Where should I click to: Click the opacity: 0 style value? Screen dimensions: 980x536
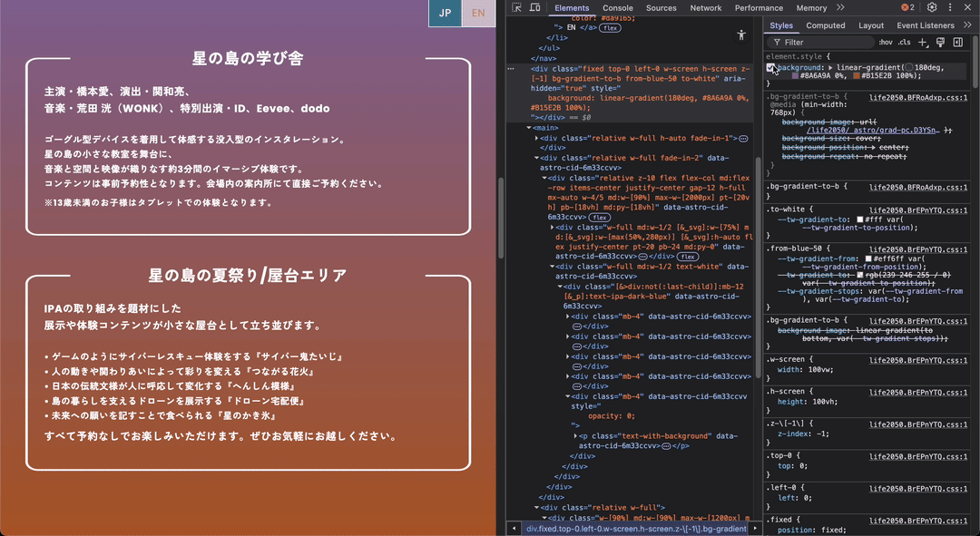click(611, 416)
